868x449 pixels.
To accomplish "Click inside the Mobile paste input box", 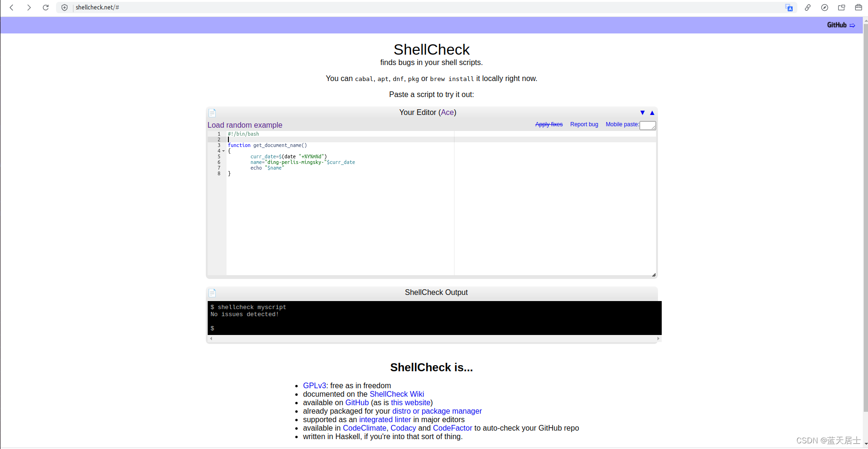I will coord(648,125).
